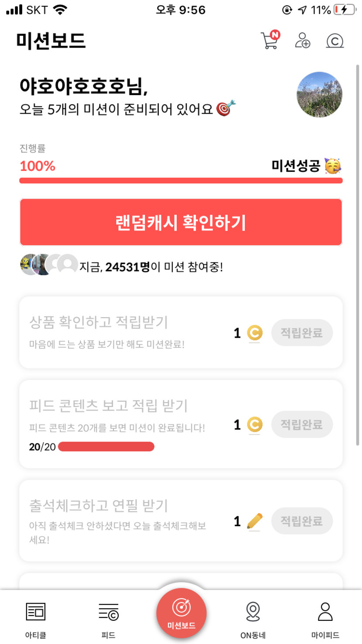Select the 미션보드 center tab
The height and width of the screenshot is (644, 362).
click(x=181, y=613)
